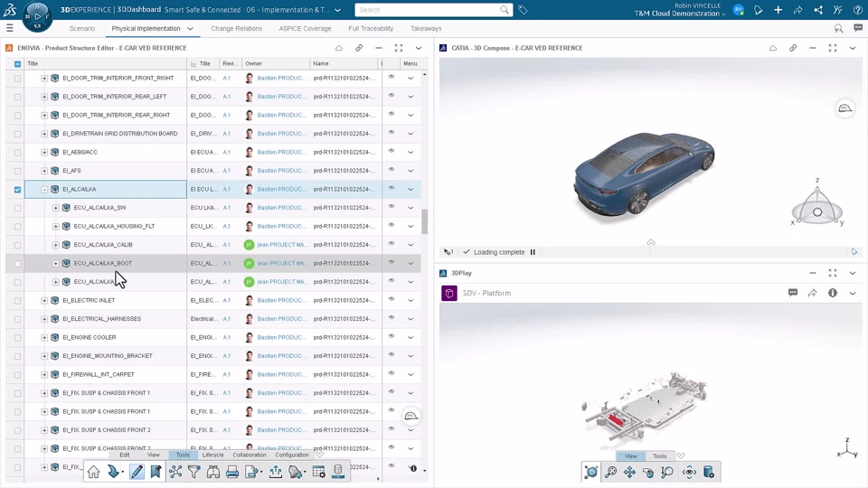Click the look-around eye tool in 3DPlay
The width and height of the screenshot is (868, 488).
(689, 472)
